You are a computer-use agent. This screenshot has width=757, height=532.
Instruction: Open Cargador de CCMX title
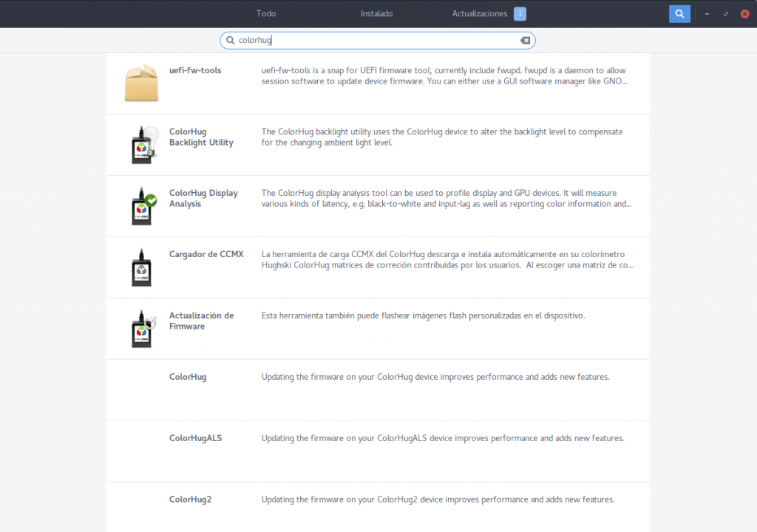pos(206,254)
